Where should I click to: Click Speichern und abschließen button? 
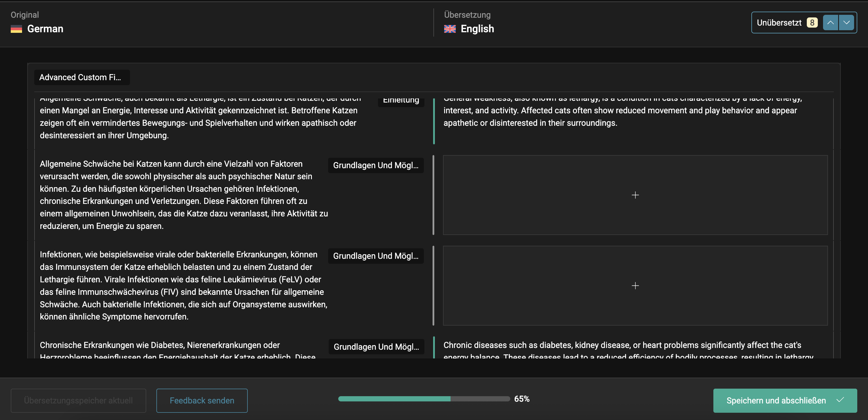pos(776,401)
